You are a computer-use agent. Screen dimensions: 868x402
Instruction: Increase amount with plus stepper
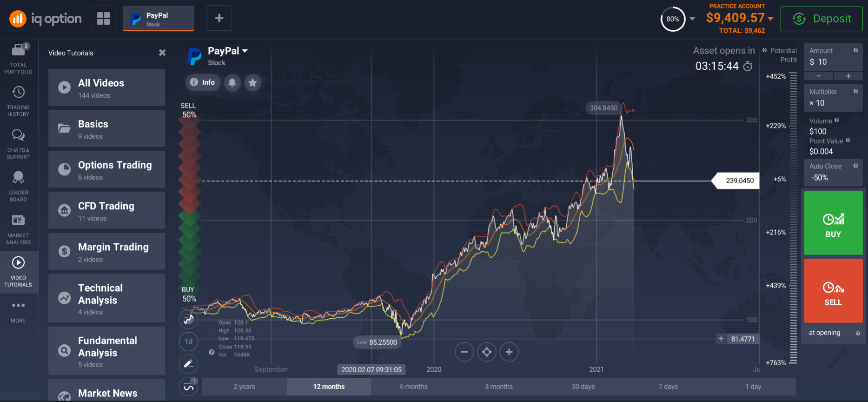coord(848,76)
